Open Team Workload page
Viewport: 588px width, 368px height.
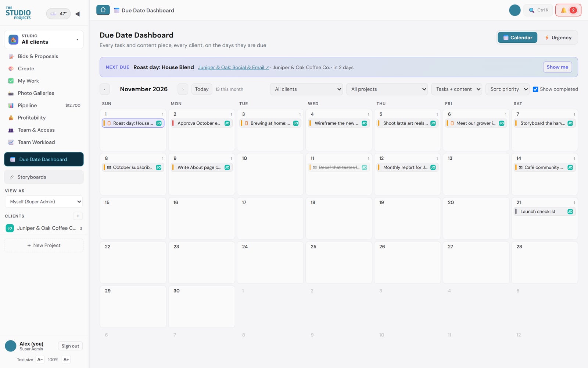[x=44, y=142]
